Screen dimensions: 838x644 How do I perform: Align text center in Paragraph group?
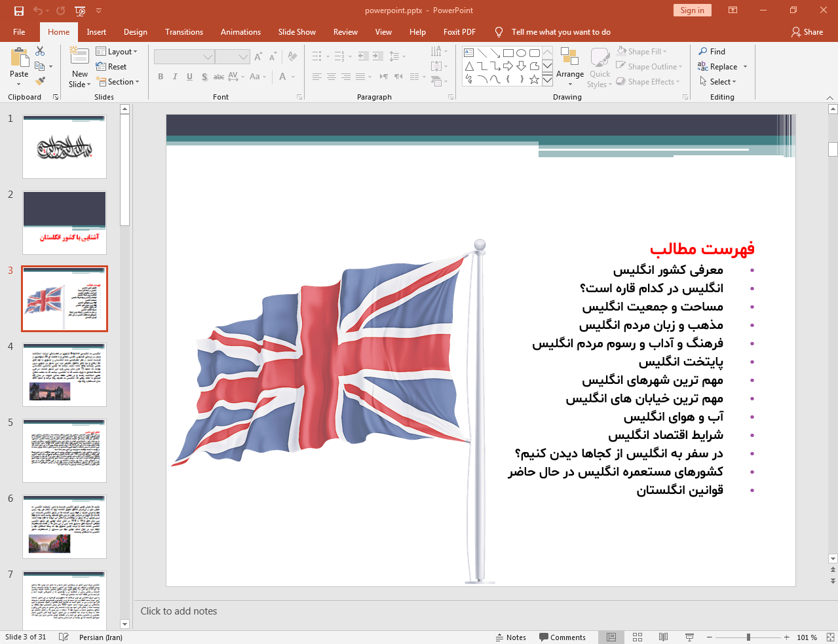pos(332,77)
